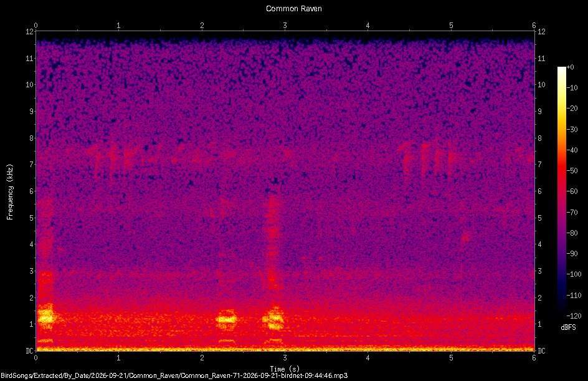The height and width of the screenshot is (381, 588).
Task: Click the 11 label on right frequency axis
Action: (x=541, y=58)
